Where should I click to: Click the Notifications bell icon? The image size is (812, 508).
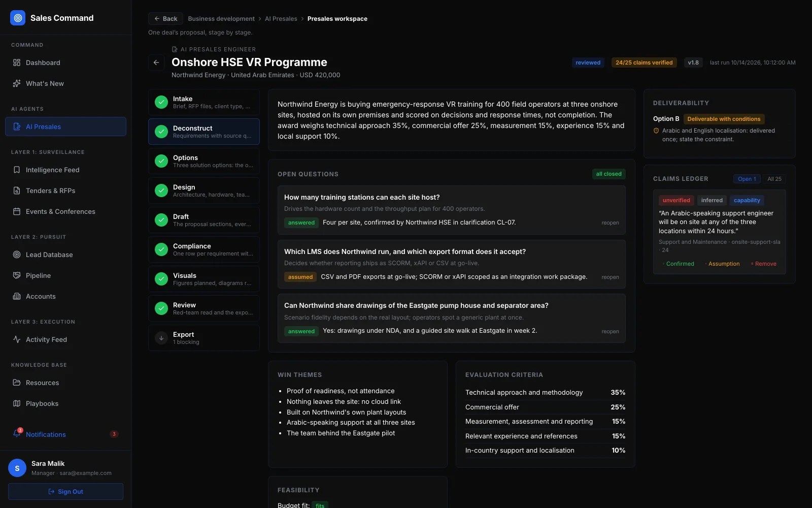coord(17,434)
